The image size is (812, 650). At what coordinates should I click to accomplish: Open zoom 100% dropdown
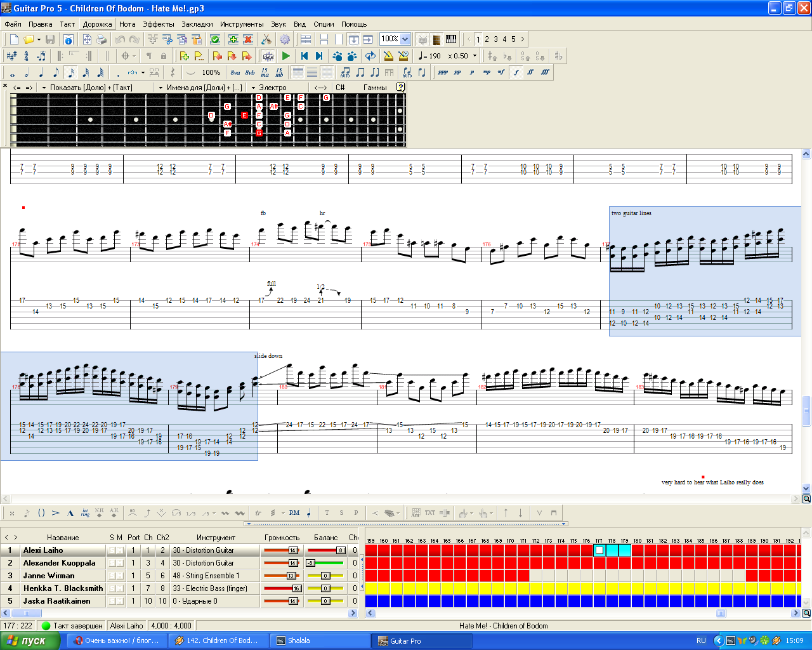(405, 39)
